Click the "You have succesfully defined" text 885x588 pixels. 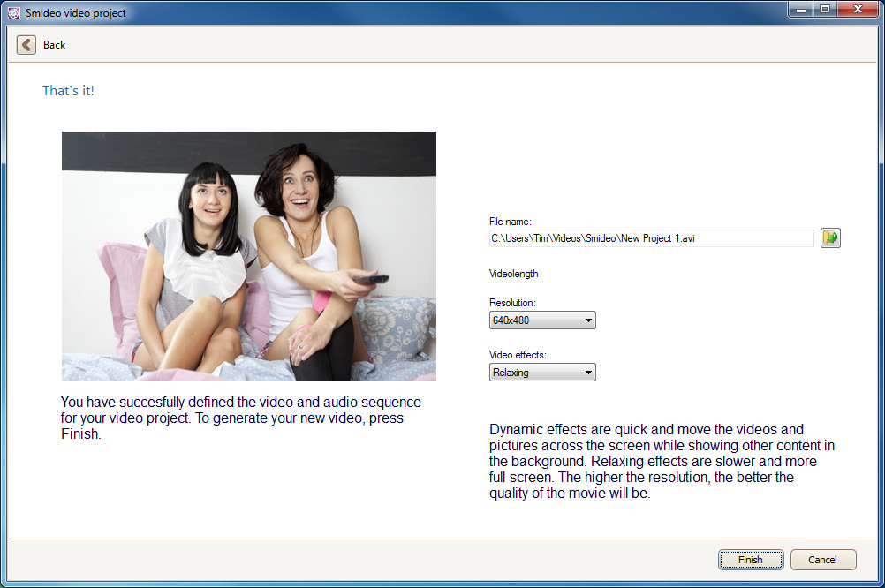[241, 418]
